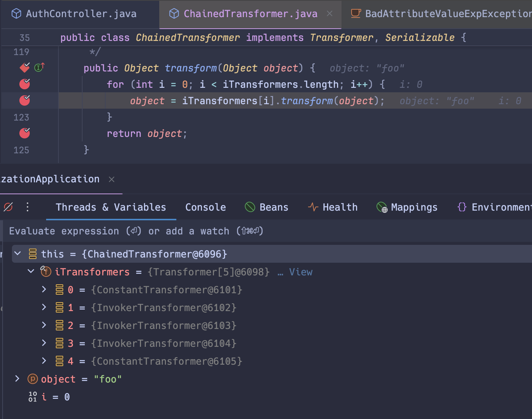
Task: Click the field icon beside iTransformers
Action: (x=45, y=272)
